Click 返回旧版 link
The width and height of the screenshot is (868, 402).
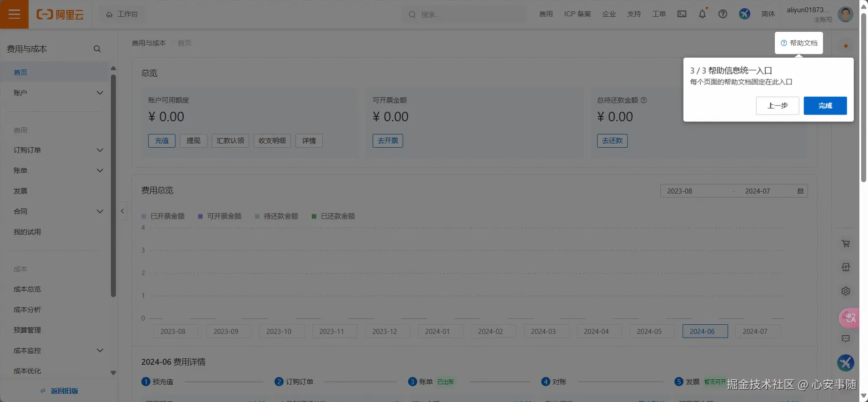coord(60,391)
